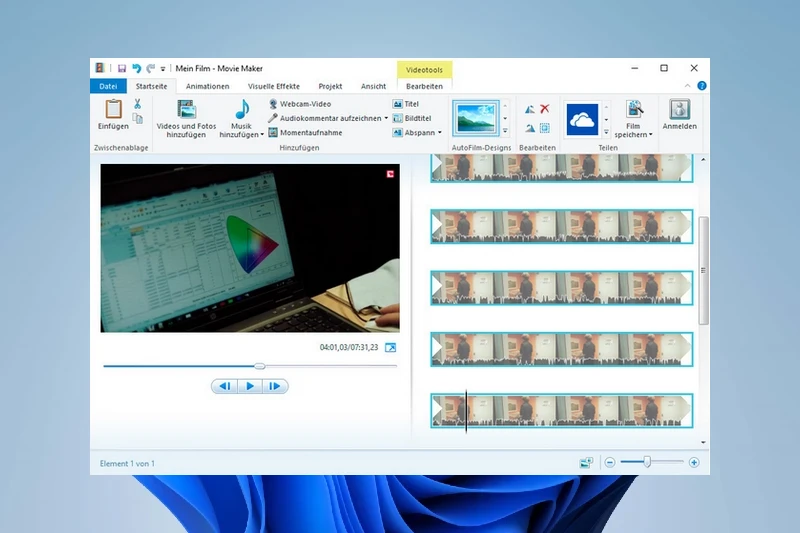Click the Momentaufnahme snapshot icon
The height and width of the screenshot is (533, 800).
coord(273,132)
